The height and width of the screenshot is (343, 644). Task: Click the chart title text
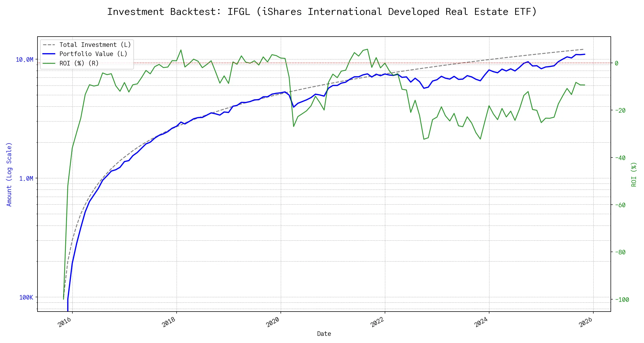[322, 12]
